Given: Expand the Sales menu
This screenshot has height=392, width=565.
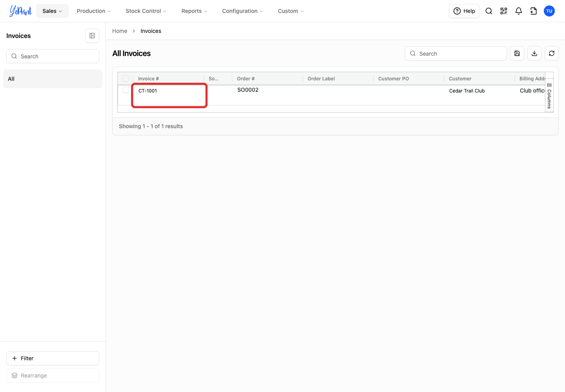Looking at the screenshot, I should pyautogui.click(x=53, y=11).
